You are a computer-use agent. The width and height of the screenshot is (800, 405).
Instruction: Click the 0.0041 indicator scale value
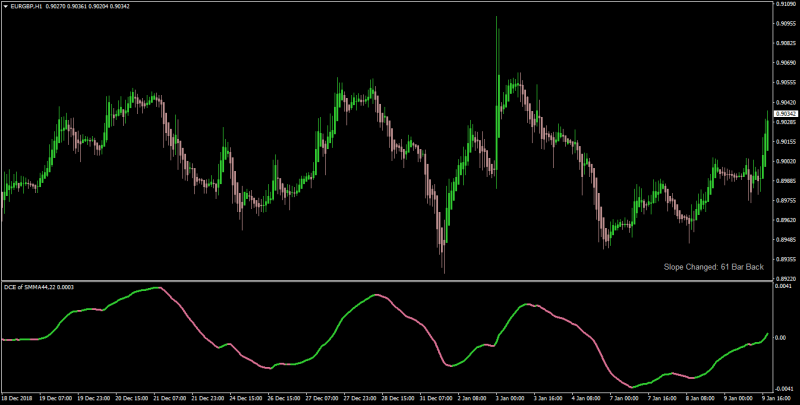(784, 287)
